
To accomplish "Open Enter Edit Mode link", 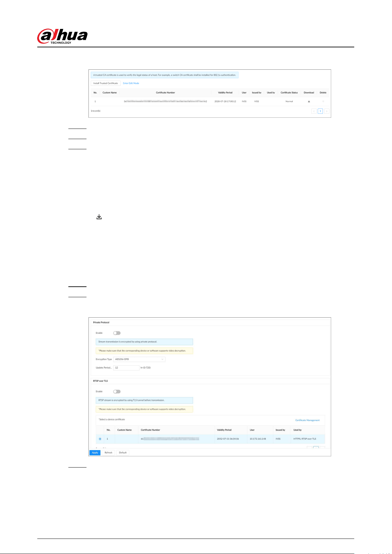I will (x=131, y=83).
